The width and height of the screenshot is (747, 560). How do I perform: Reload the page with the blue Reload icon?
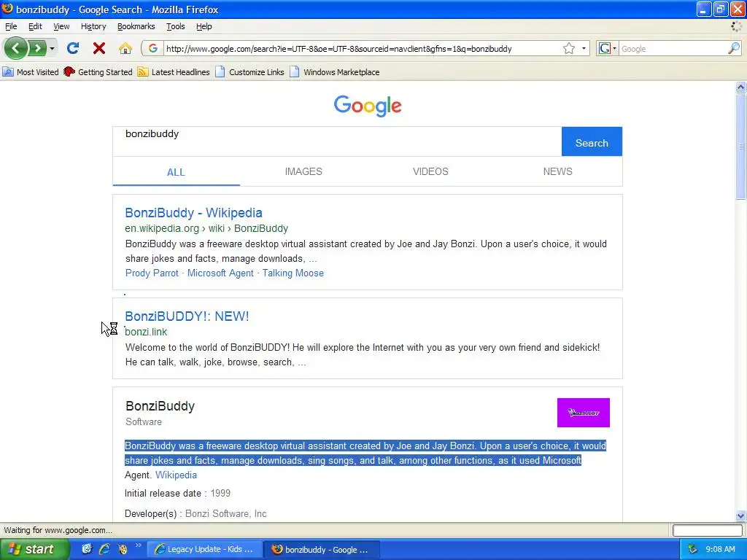(x=73, y=48)
